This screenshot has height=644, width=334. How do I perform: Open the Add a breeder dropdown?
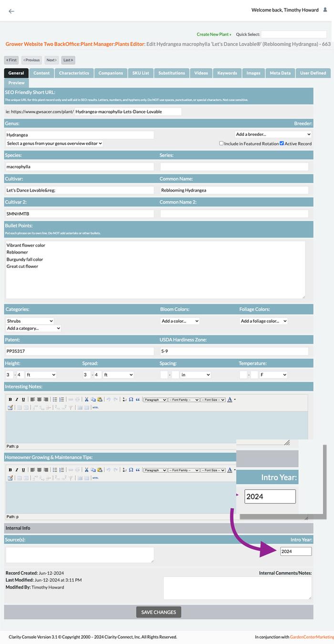[x=273, y=134]
